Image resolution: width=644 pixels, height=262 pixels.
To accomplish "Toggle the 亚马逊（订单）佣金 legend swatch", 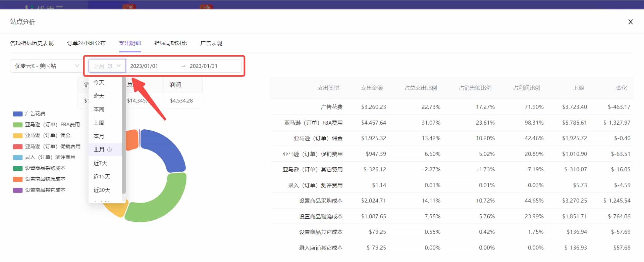I will pos(18,136).
